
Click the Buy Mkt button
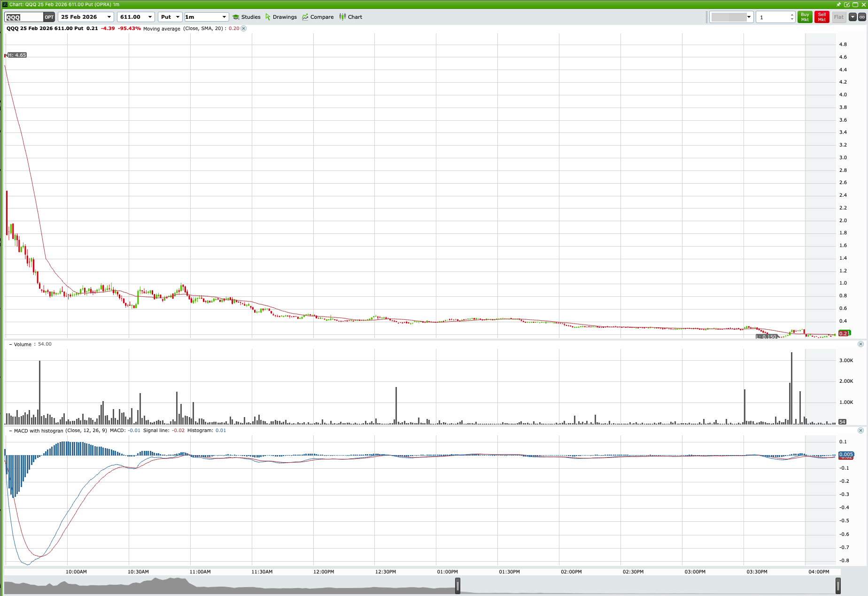point(805,16)
